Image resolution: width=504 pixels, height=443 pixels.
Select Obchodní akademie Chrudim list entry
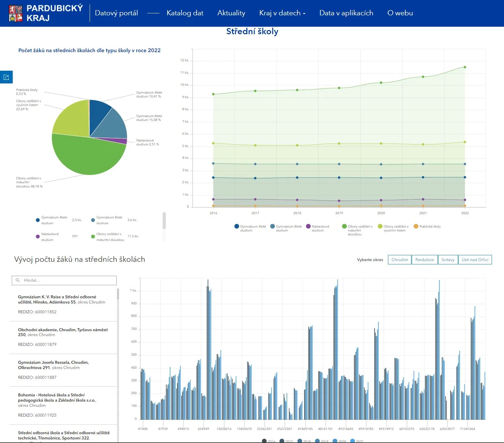[x=64, y=337]
